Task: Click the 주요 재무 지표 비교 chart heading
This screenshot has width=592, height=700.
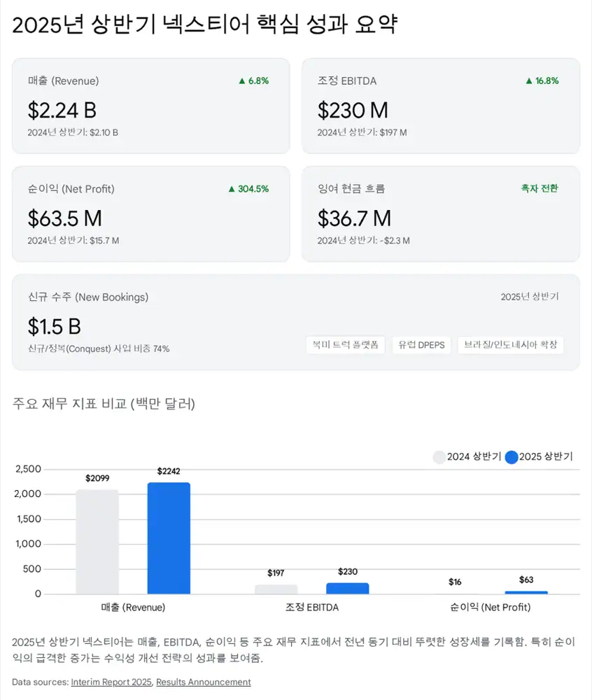Action: click(x=104, y=404)
